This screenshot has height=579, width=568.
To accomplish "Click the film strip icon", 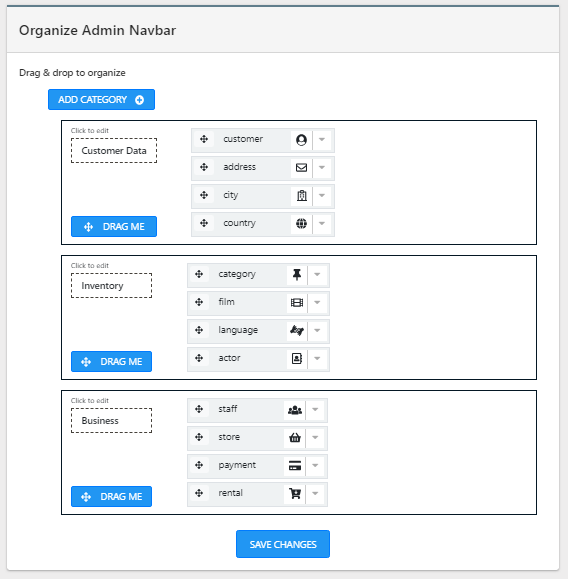I will pos(297,303).
